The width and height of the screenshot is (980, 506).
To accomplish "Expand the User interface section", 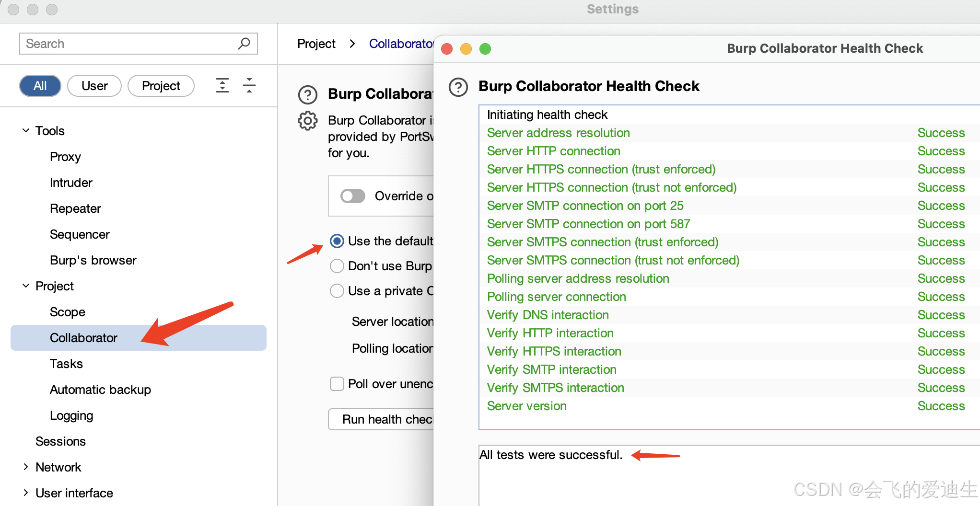I will pyautogui.click(x=26, y=493).
